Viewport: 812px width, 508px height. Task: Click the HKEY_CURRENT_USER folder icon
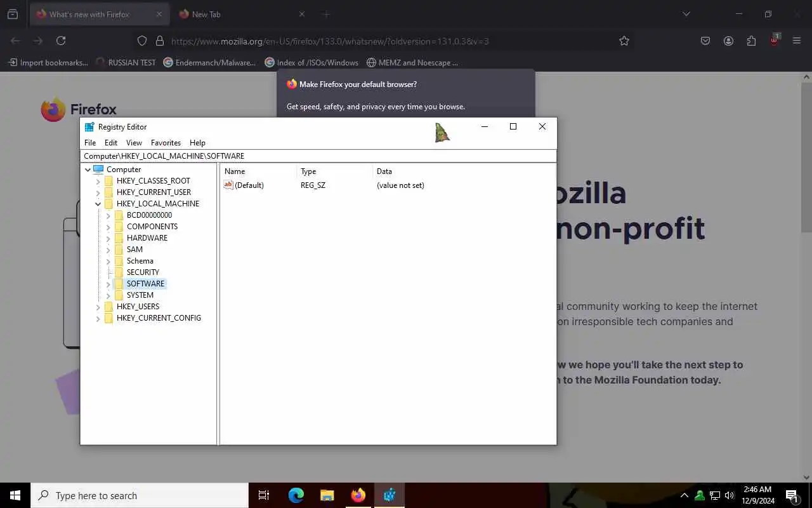click(x=108, y=192)
